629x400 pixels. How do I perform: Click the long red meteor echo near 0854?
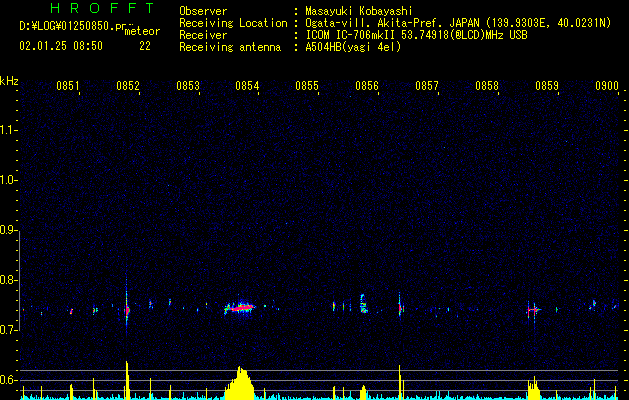[240, 308]
